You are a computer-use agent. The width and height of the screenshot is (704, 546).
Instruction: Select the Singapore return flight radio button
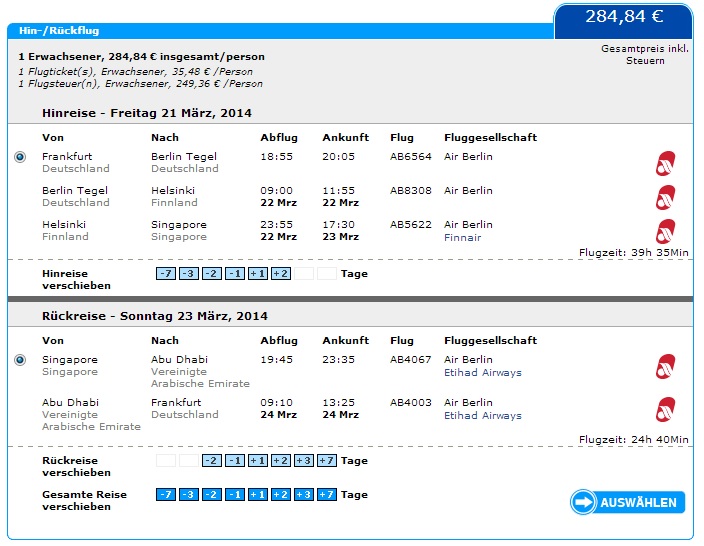pos(20,360)
